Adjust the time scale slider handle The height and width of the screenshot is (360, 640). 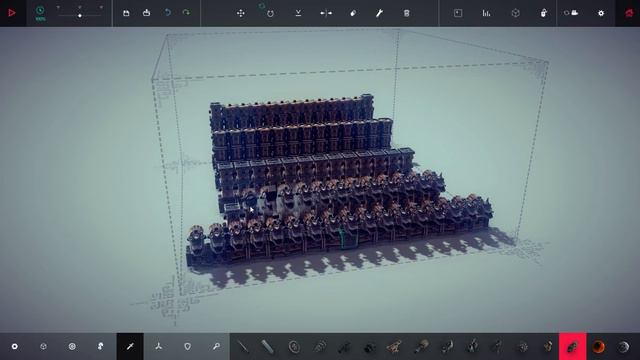click(x=80, y=16)
